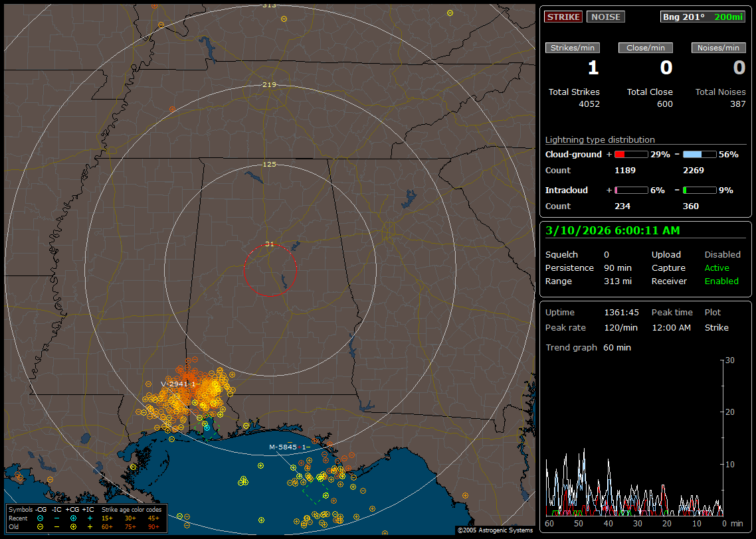Click the Receiver Enabled status

pyautogui.click(x=721, y=281)
